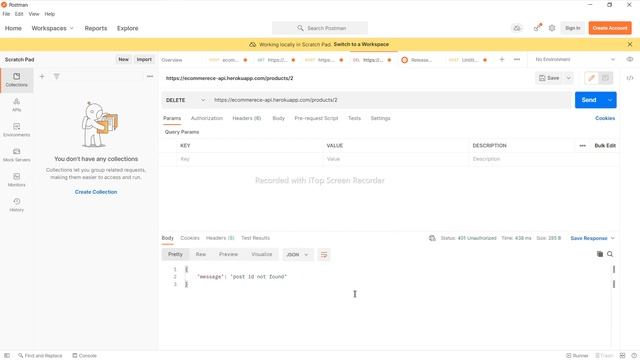
Task: Click the plus icon to add a collection
Action: [42, 76]
